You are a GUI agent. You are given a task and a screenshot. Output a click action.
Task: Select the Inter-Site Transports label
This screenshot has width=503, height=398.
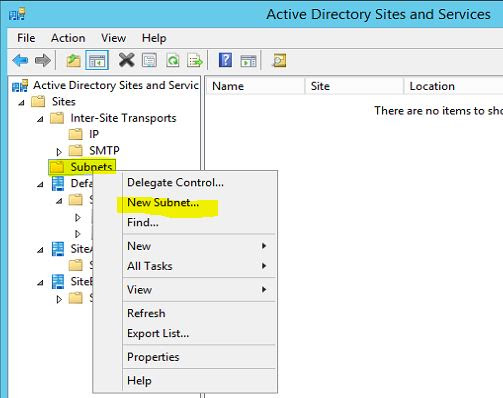(x=123, y=118)
